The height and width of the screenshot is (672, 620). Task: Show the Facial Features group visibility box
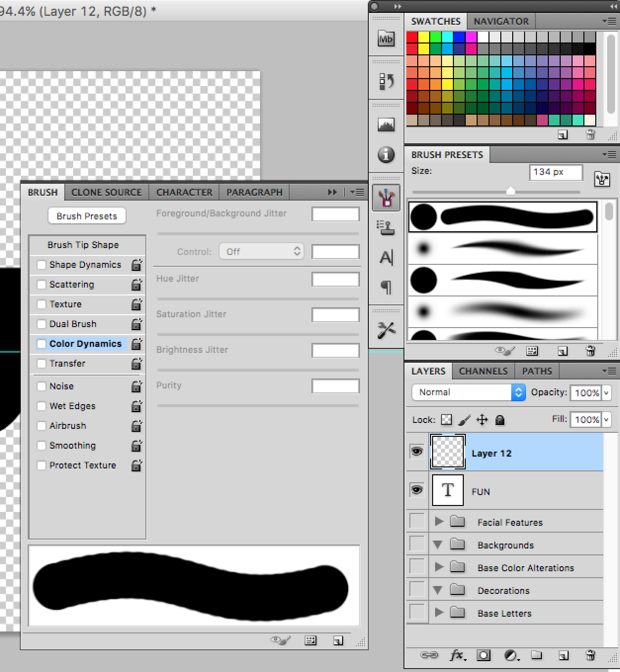pyautogui.click(x=417, y=521)
